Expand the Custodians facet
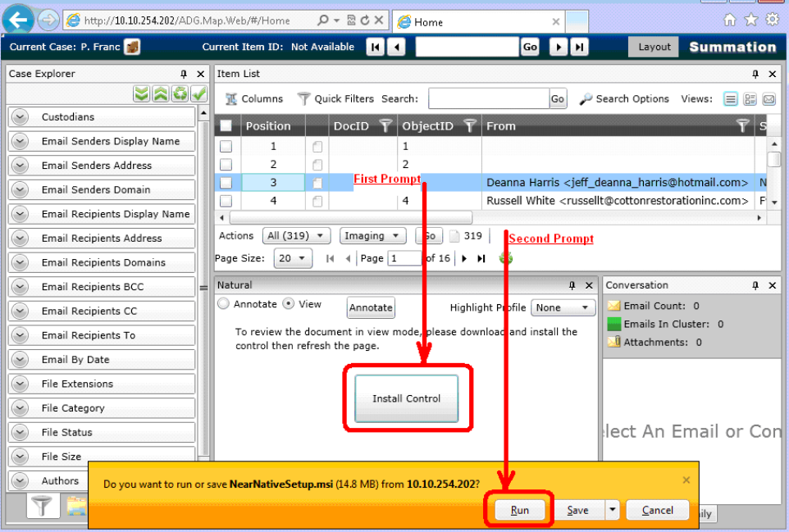789x532 pixels. [x=21, y=116]
